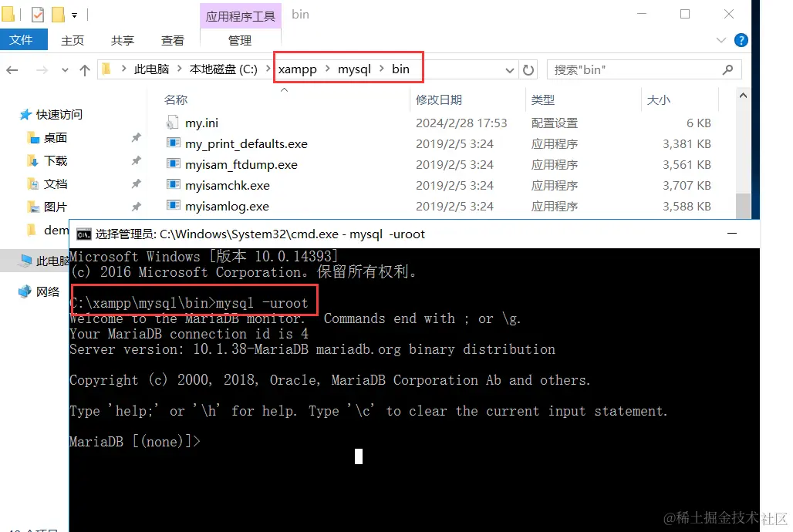Minimize the cmd.exe window
This screenshot has width=793, height=532.
click(x=732, y=233)
